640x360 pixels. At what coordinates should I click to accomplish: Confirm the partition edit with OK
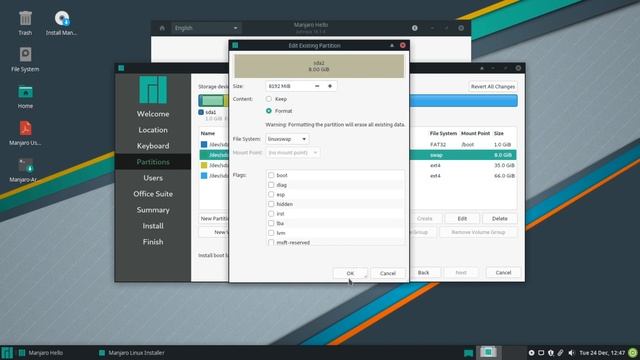click(350, 273)
